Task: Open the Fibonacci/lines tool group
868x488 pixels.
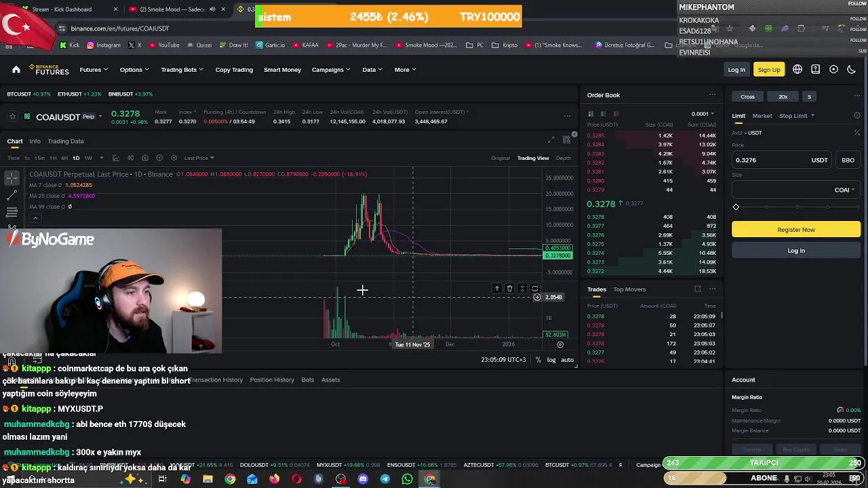Action: coord(12,212)
